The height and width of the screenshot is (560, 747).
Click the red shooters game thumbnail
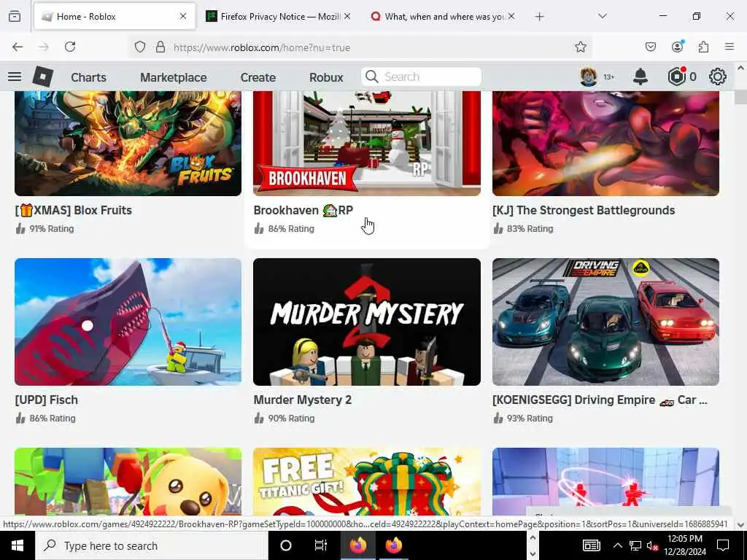606,482
